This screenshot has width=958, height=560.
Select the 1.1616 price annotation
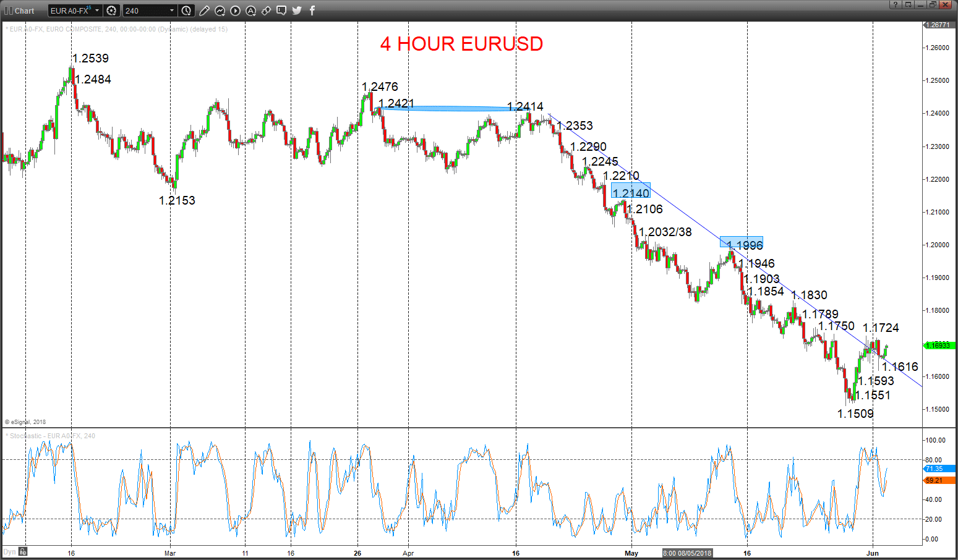point(900,367)
